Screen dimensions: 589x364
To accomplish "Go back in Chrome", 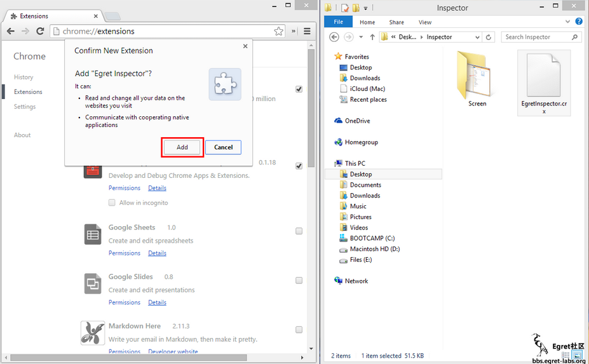I will tap(11, 31).
